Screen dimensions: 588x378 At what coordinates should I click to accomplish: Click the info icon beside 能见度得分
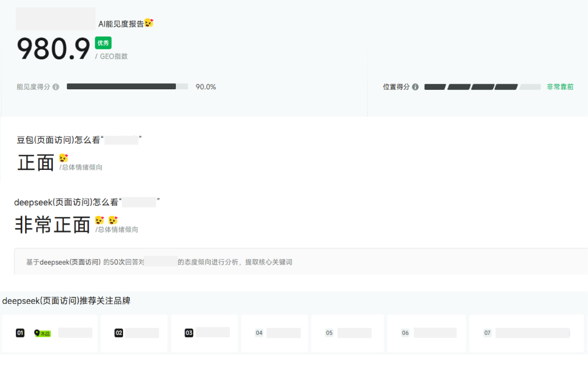[56, 87]
